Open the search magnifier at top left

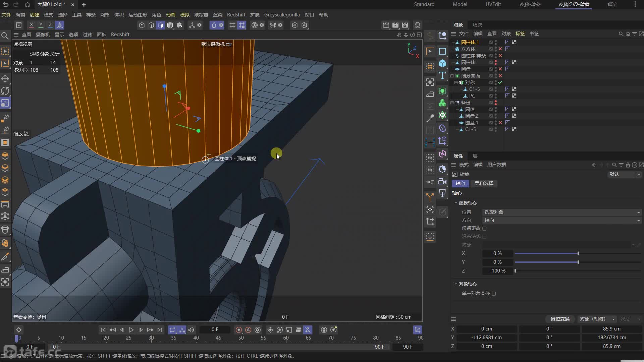(5, 36)
